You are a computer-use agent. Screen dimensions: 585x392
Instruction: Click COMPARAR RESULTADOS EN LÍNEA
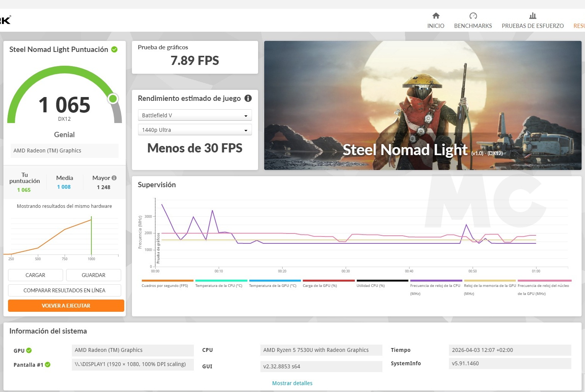[x=64, y=290]
